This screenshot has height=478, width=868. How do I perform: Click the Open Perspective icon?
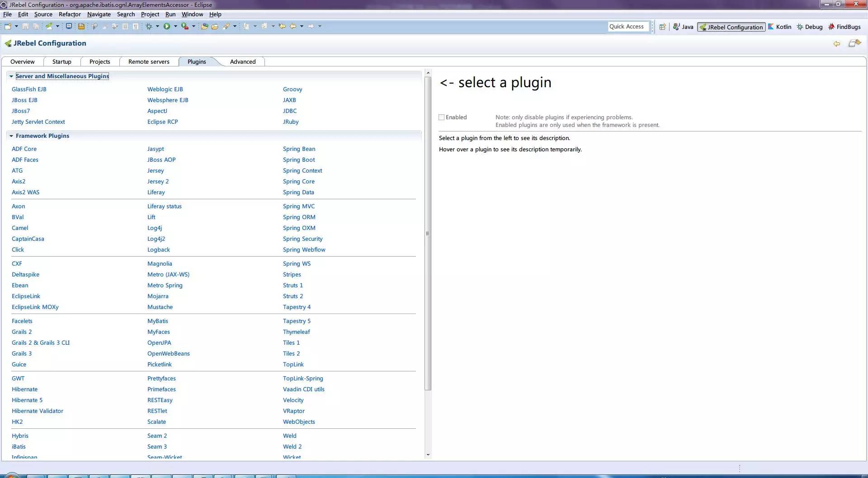point(662,27)
